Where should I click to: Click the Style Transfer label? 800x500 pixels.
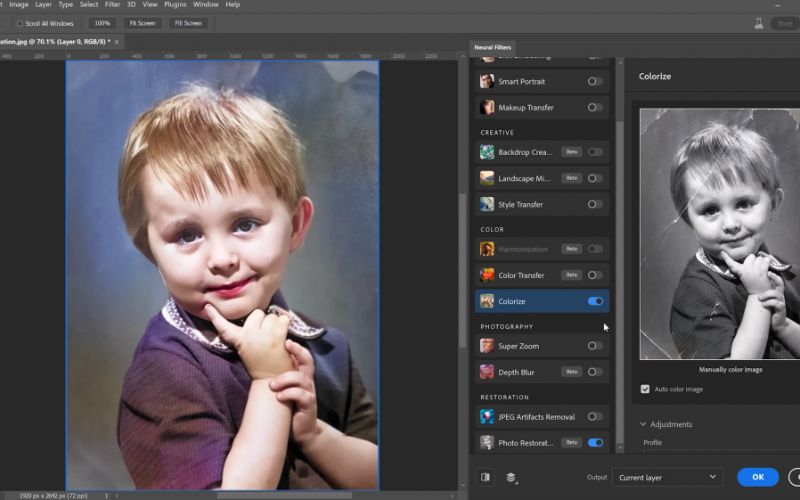tap(520, 205)
